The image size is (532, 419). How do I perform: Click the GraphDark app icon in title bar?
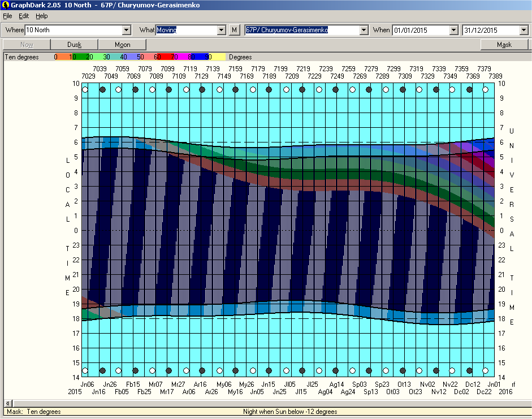pos(5,5)
